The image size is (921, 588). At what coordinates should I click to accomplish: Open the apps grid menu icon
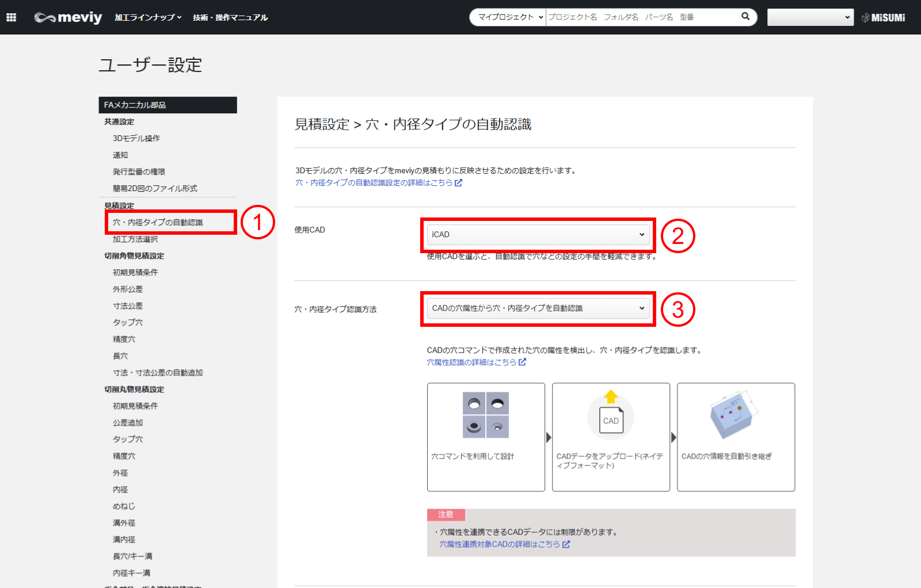[11, 17]
